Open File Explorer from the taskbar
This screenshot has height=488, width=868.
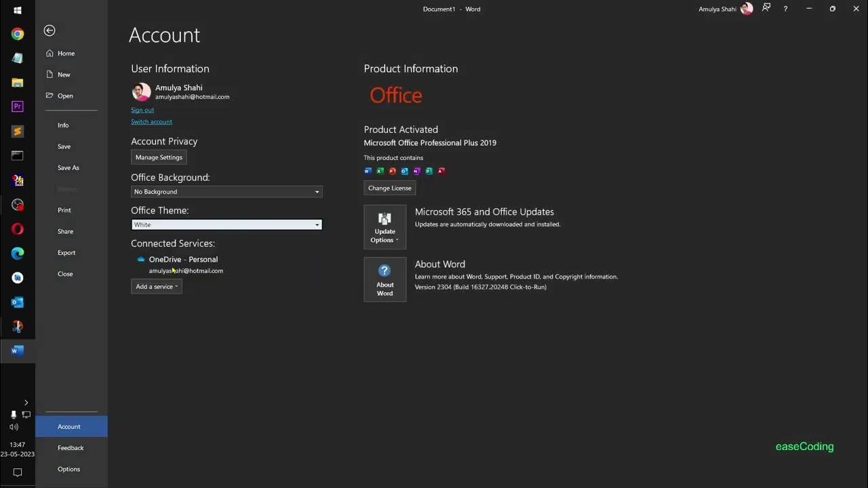(x=18, y=83)
